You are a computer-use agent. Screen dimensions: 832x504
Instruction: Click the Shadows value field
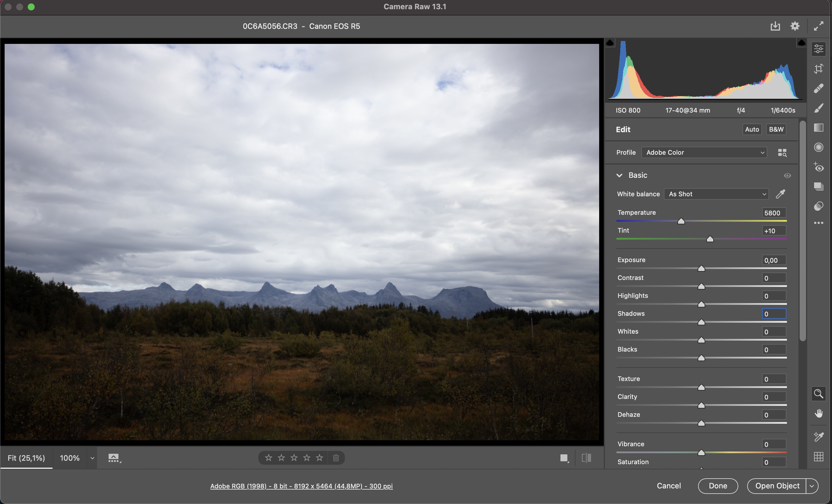(774, 314)
